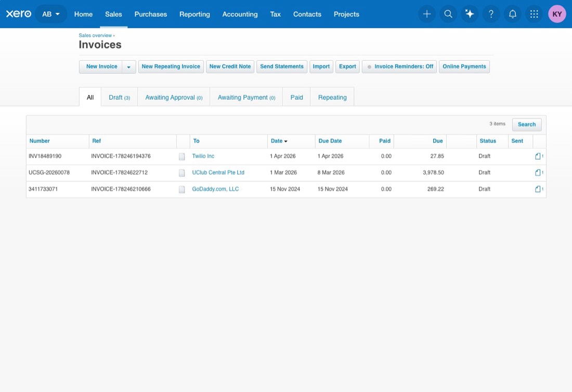Expand the AB organisation switcher
The image size is (572, 392).
coord(51,14)
